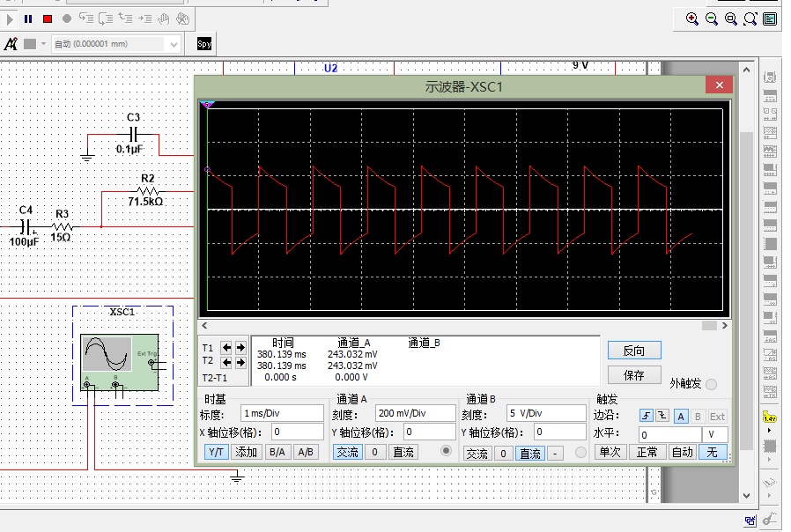The width and height of the screenshot is (791, 532).
Task: Click the toggle breakpoint hand icon
Action: coord(164,19)
